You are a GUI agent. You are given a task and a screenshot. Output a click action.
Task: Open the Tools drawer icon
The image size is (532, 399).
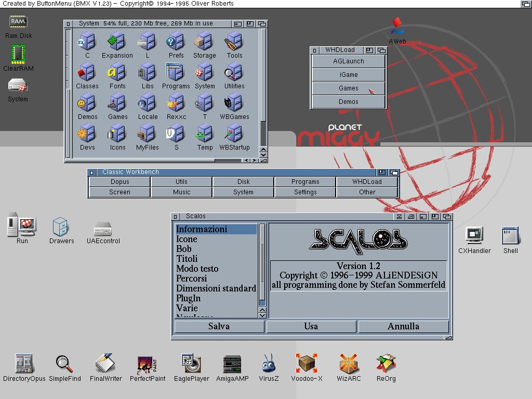pos(234,41)
